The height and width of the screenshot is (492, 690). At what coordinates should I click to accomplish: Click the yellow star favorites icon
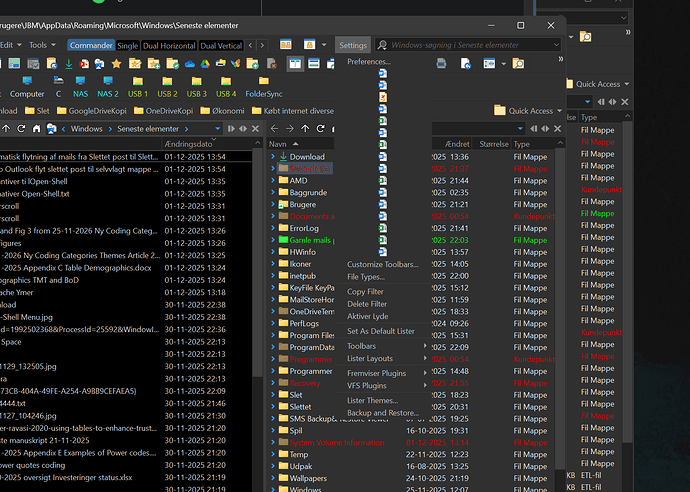tap(116, 64)
